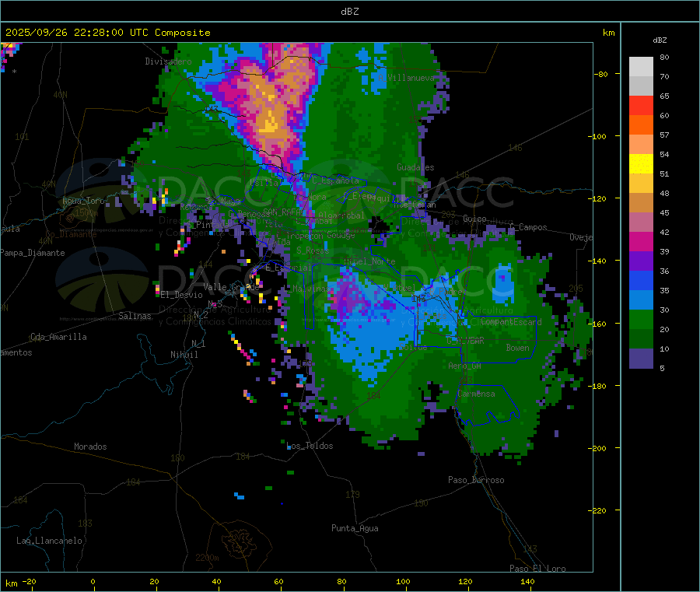The width and height of the screenshot is (700, 592).
Task: Click the 'Paso_Barroso' label
Action: (x=476, y=480)
